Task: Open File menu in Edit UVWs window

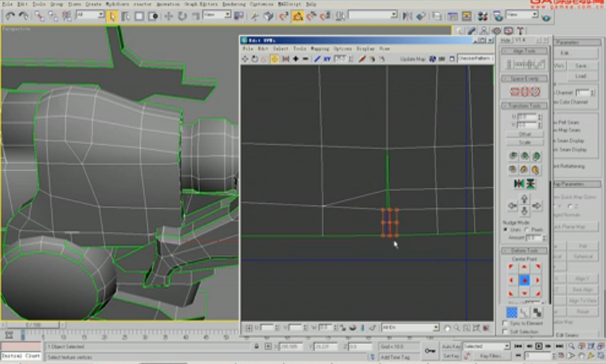Action: [248, 49]
